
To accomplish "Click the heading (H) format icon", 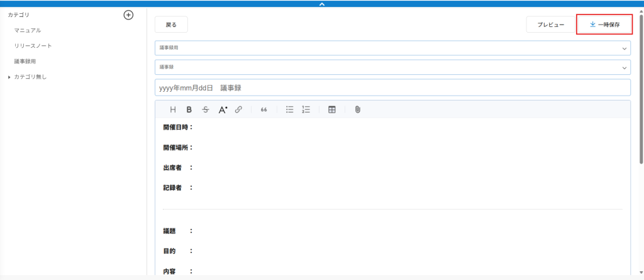I will coord(173,109).
